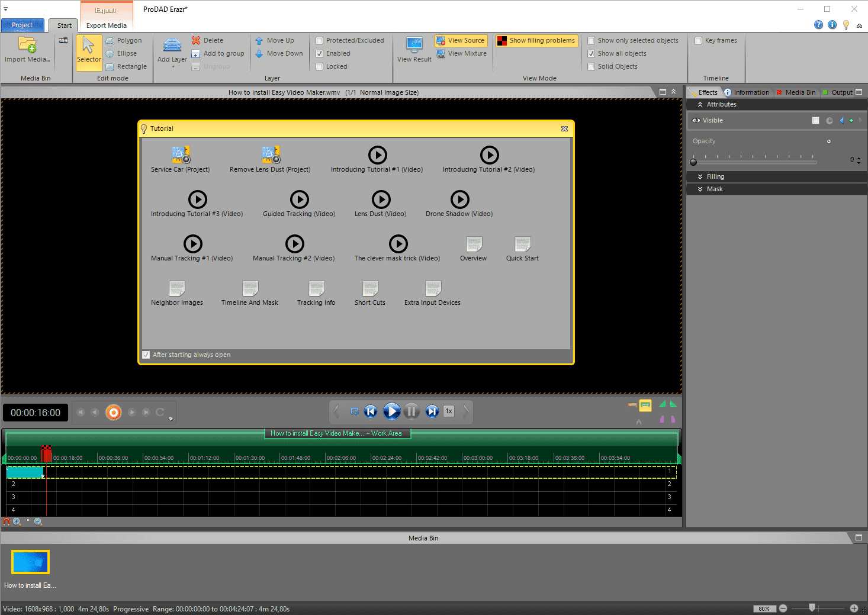Open the Export Media tab
The image size is (868, 615).
[x=107, y=25]
